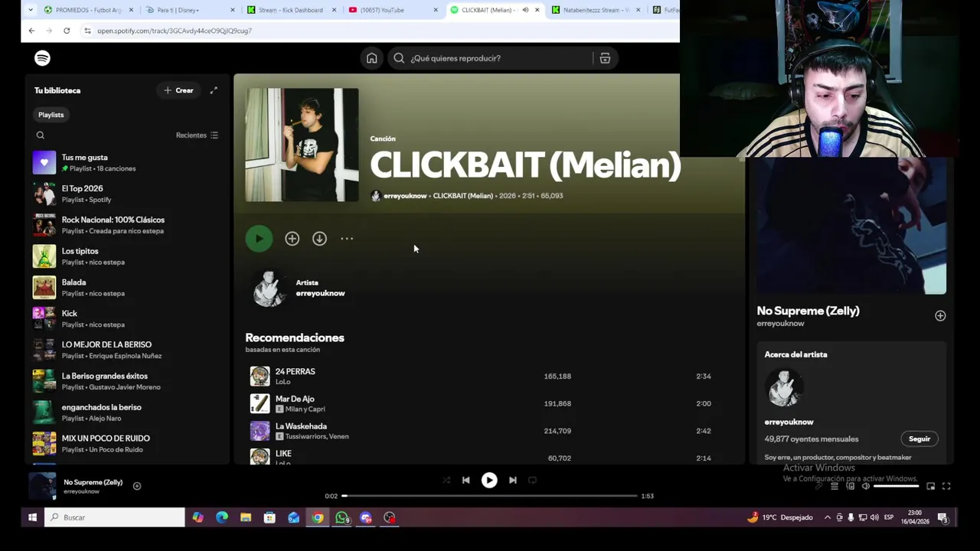This screenshot has width=980, height=551.
Task: Mute with the speaker icon in the player bar
Action: 865,486
